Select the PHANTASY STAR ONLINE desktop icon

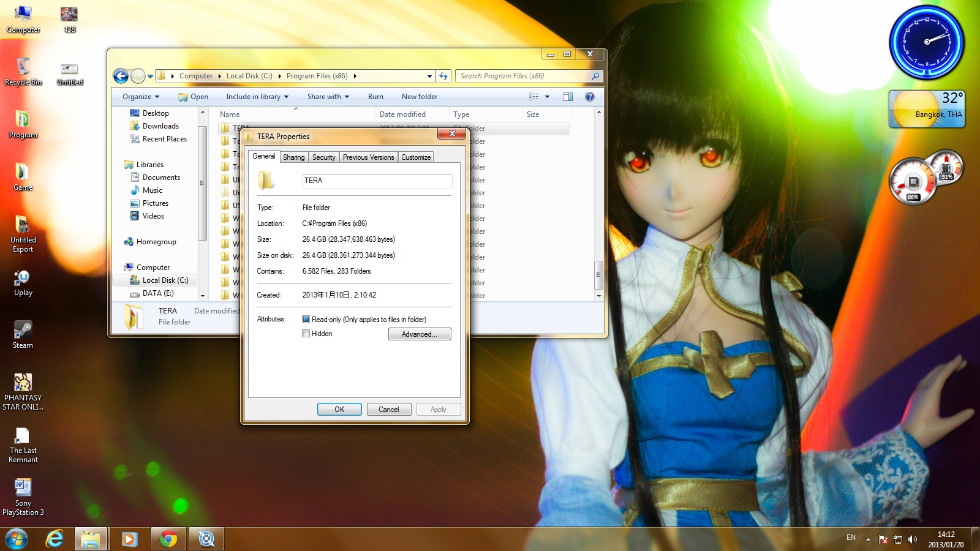[x=23, y=392]
